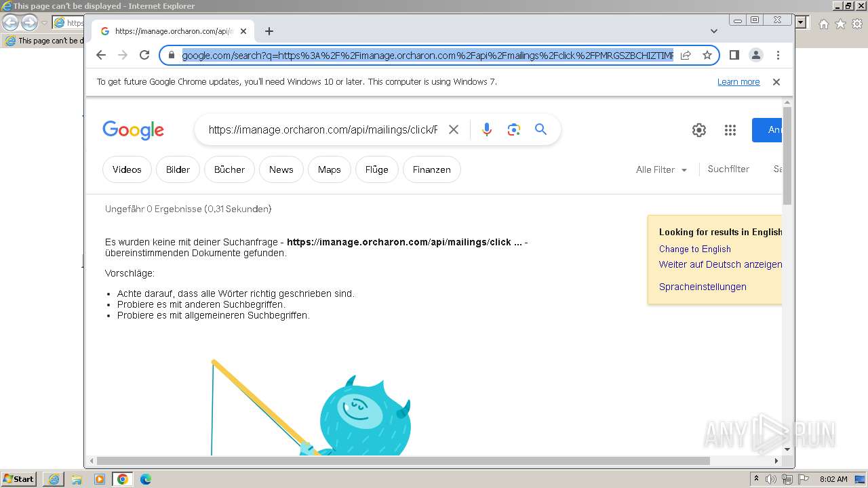The image size is (868, 488).
Task: Click Change to English link
Action: [x=695, y=249]
